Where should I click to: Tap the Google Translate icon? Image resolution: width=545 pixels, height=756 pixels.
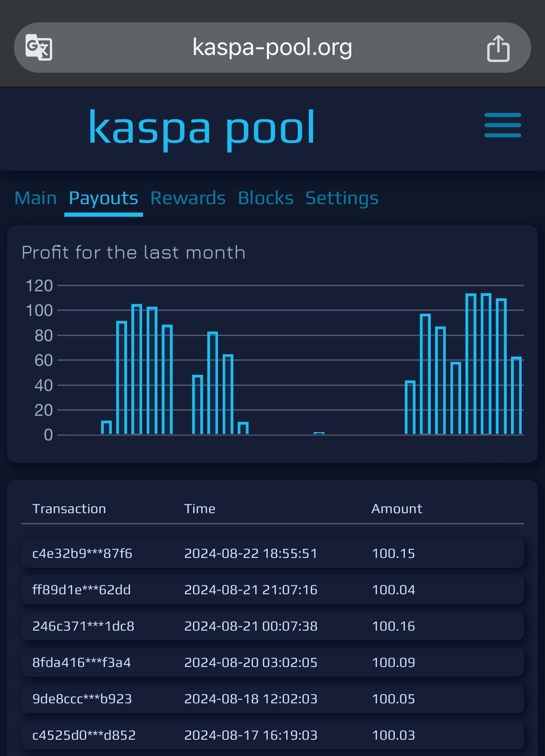click(39, 47)
